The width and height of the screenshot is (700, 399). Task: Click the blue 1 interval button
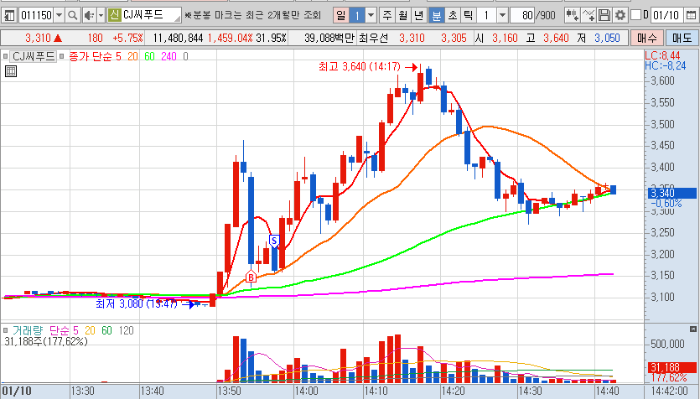[357, 16]
